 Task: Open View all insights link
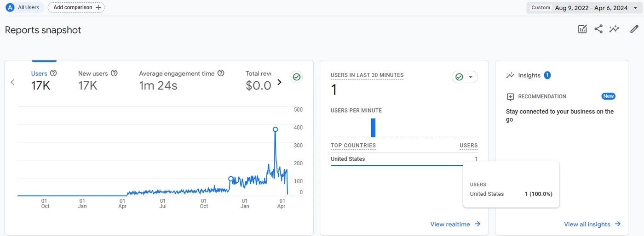click(x=587, y=224)
